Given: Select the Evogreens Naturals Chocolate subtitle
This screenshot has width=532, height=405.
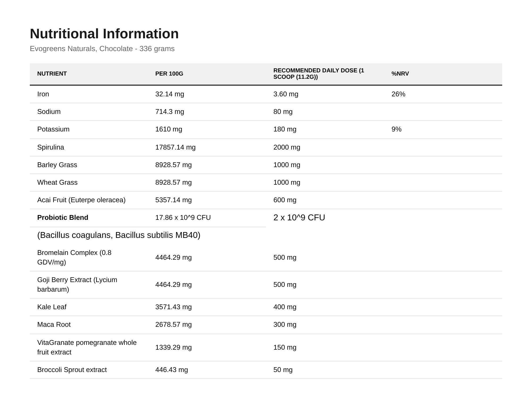Looking at the screenshot, I should click(102, 49).
